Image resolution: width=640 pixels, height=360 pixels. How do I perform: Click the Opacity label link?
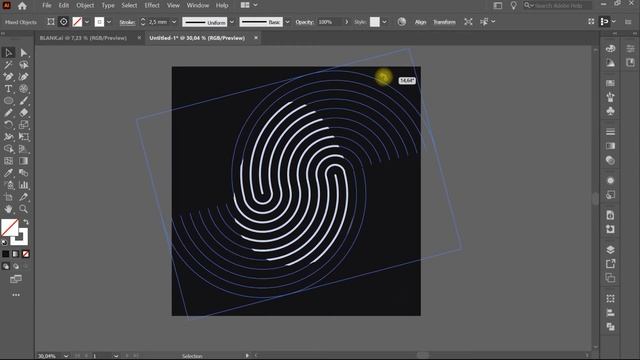pos(304,22)
